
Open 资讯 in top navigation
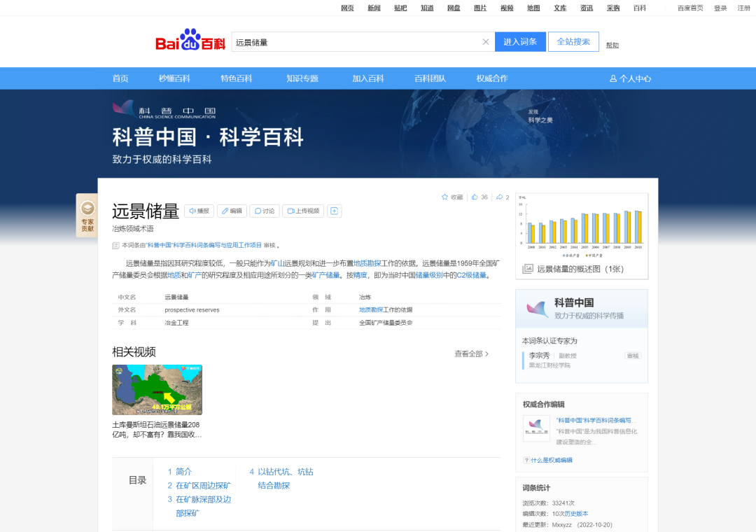pos(587,8)
